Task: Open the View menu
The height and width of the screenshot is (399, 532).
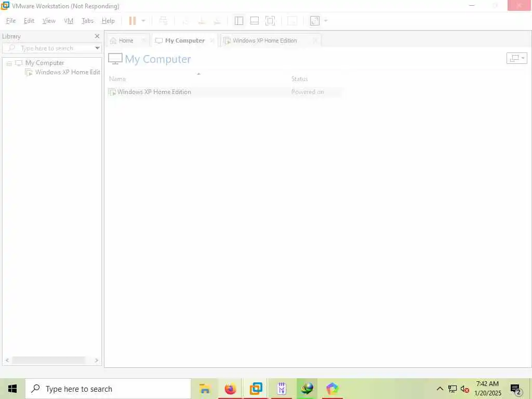Action: [x=49, y=21]
